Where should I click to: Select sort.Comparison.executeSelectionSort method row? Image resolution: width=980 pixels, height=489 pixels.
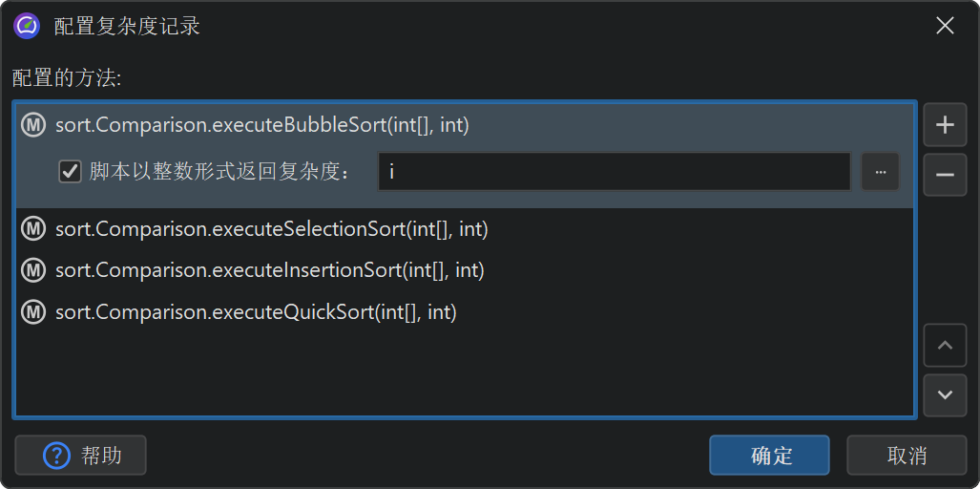click(272, 228)
